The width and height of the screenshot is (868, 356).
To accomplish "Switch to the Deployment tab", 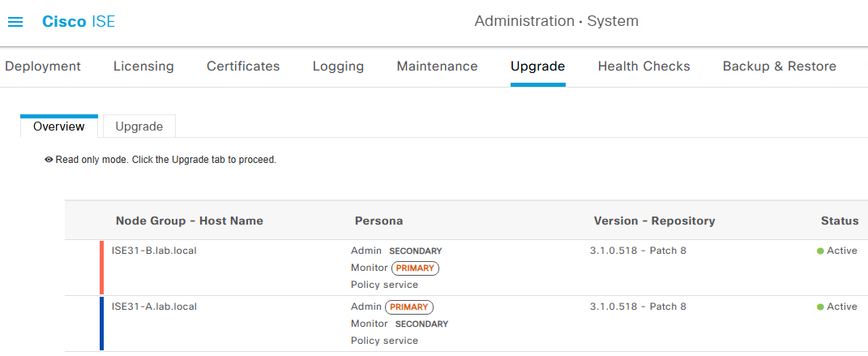I will pyautogui.click(x=43, y=66).
